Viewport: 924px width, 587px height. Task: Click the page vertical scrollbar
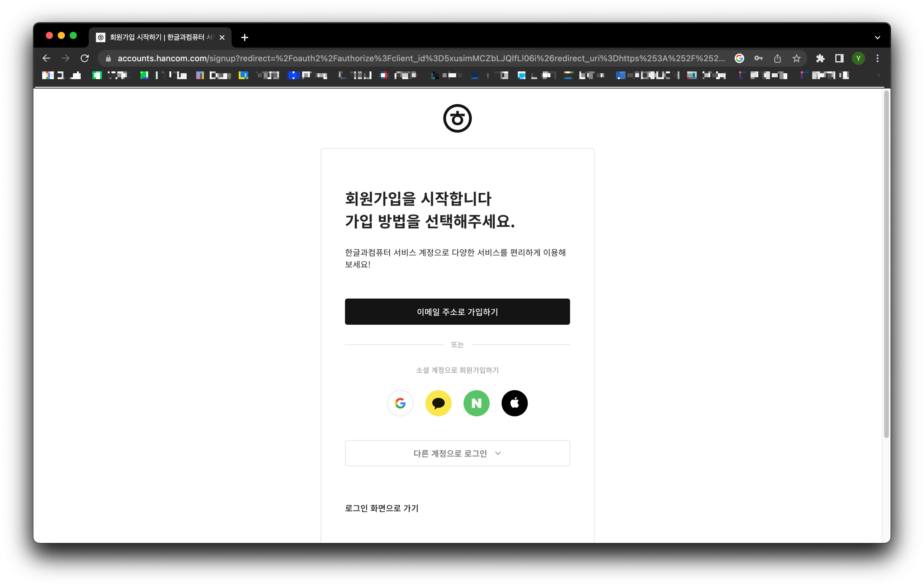(x=886, y=264)
